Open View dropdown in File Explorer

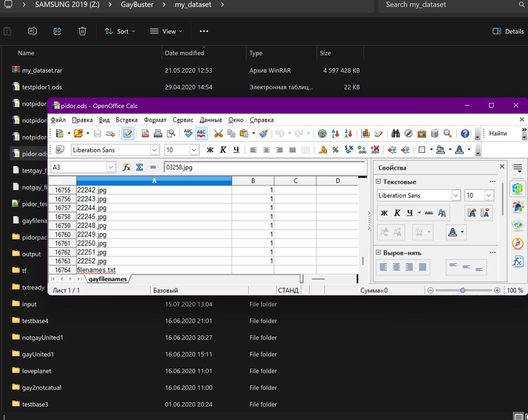(x=166, y=31)
